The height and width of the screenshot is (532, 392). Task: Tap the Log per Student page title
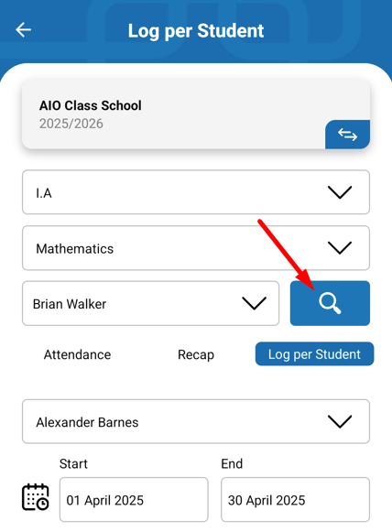(196, 31)
